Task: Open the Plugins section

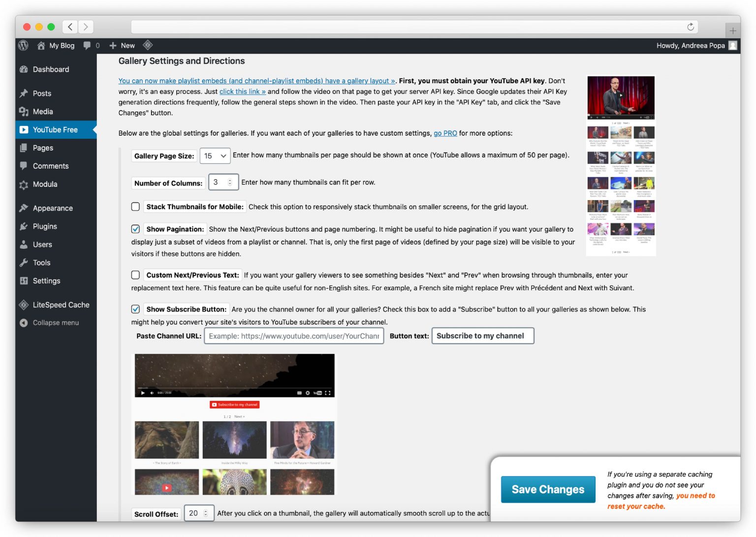Action: [x=45, y=226]
